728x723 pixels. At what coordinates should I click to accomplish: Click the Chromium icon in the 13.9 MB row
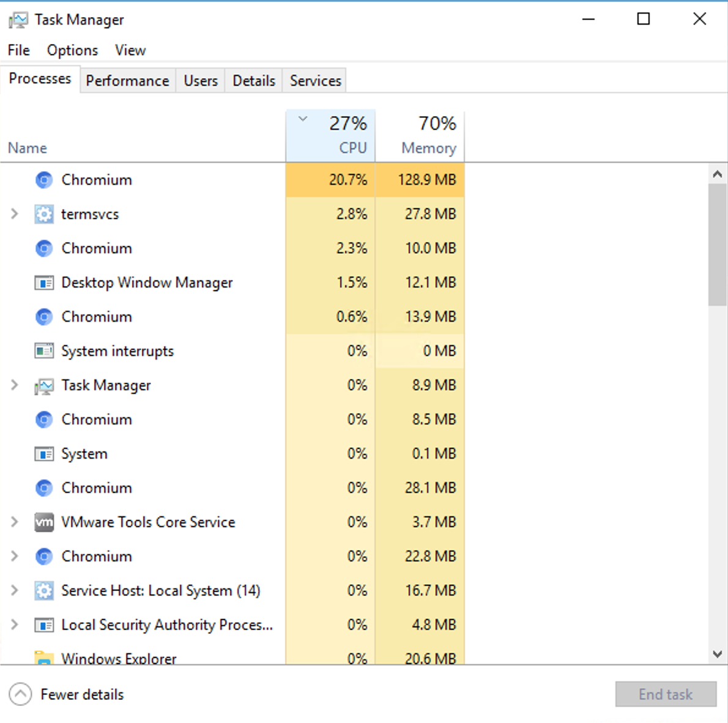click(44, 317)
